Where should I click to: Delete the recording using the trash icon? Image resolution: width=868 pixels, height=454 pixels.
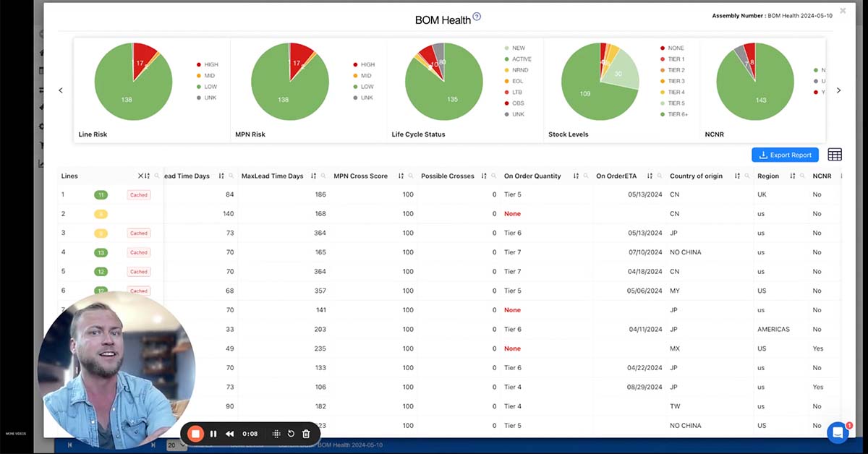[x=306, y=433]
